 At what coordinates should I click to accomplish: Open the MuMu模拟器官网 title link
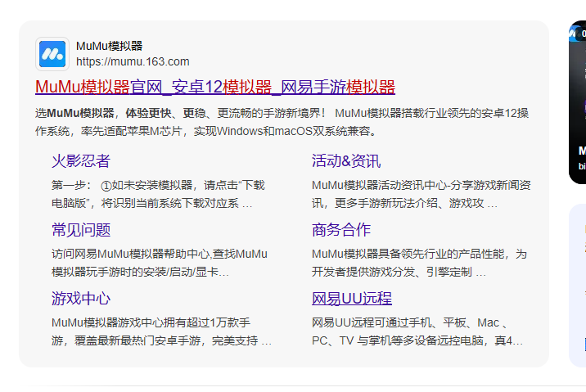(215, 88)
